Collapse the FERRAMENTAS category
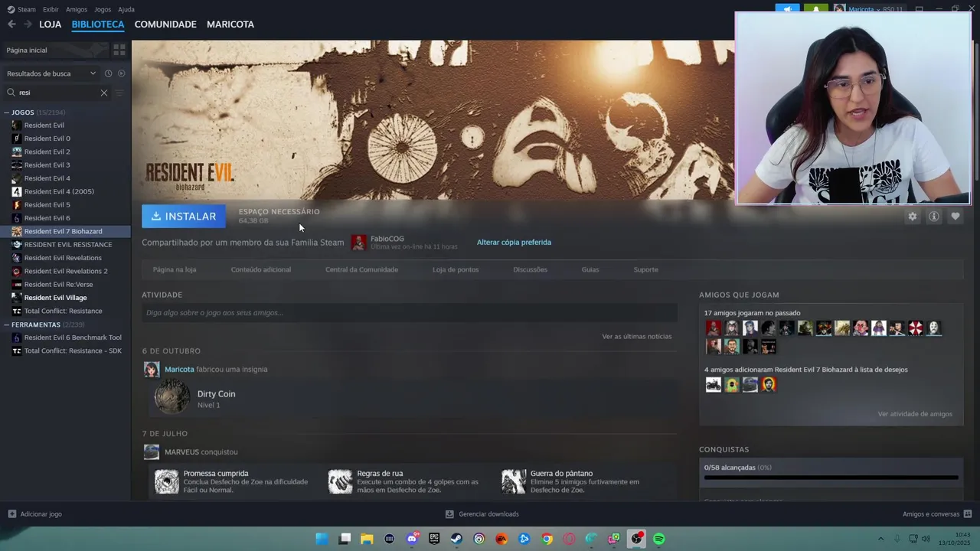This screenshot has height=551, width=980. click(7, 324)
